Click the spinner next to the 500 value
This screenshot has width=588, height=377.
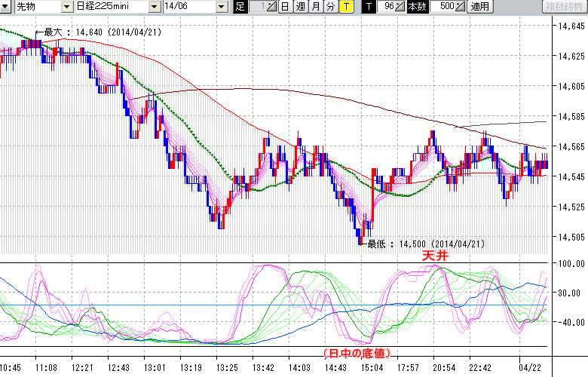pos(461,7)
